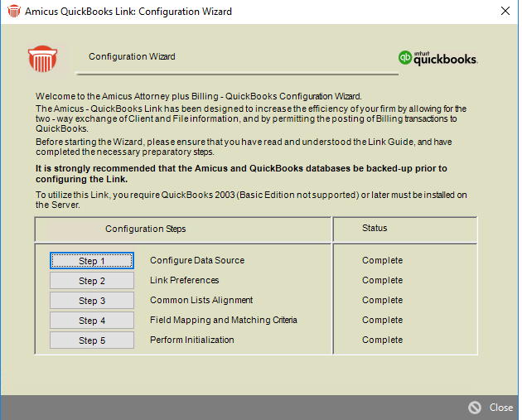The image size is (522, 420).
Task: Select the Common Lists Alignment label
Action: click(x=201, y=300)
